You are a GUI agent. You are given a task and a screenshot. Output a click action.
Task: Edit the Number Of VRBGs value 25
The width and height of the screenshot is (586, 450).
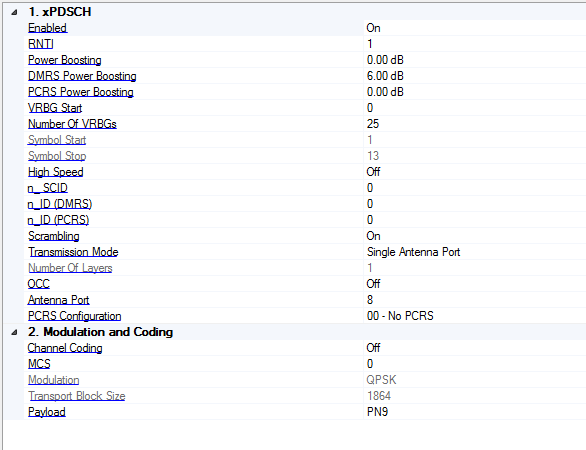pos(475,124)
